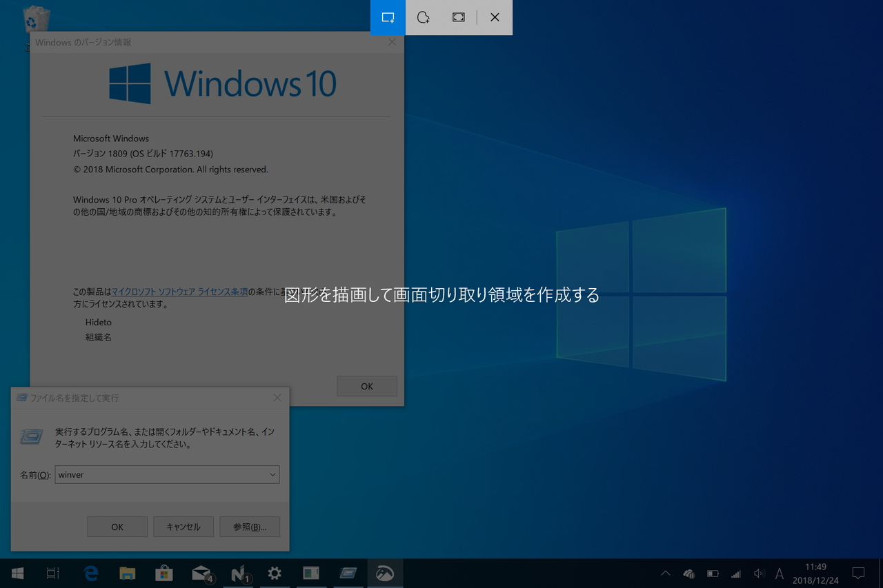
Task: Open File Explorer from the taskbar
Action: (128, 573)
